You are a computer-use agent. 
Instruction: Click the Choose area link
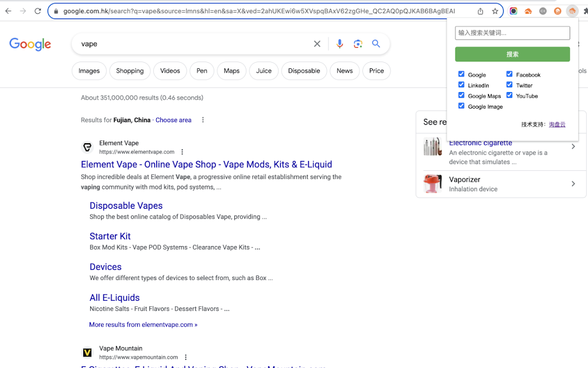coord(173,120)
